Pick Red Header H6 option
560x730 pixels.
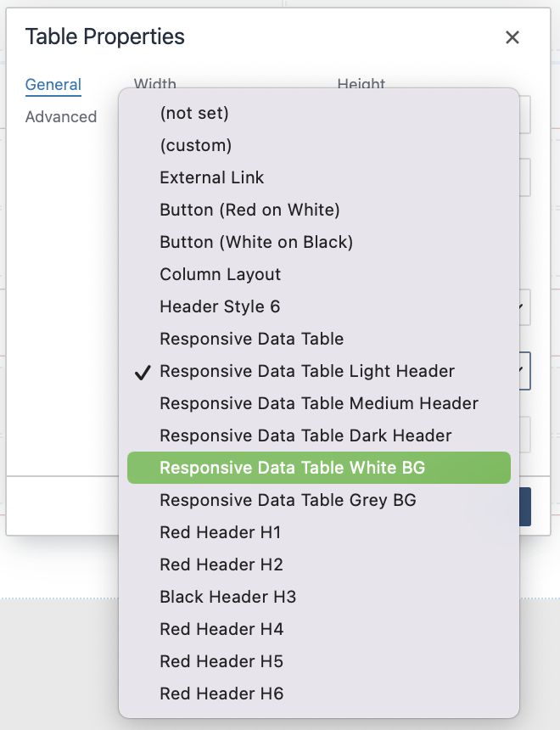(221, 693)
